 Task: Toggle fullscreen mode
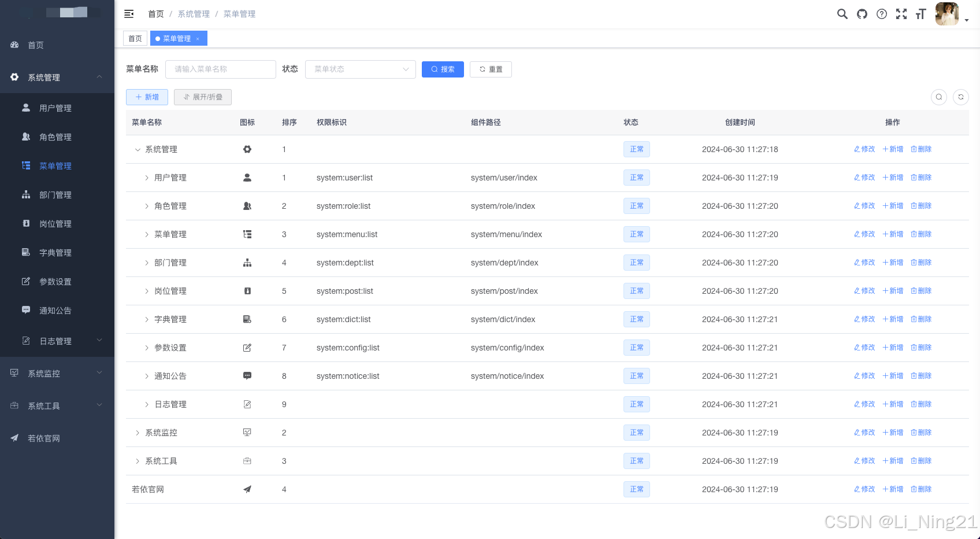(x=901, y=14)
